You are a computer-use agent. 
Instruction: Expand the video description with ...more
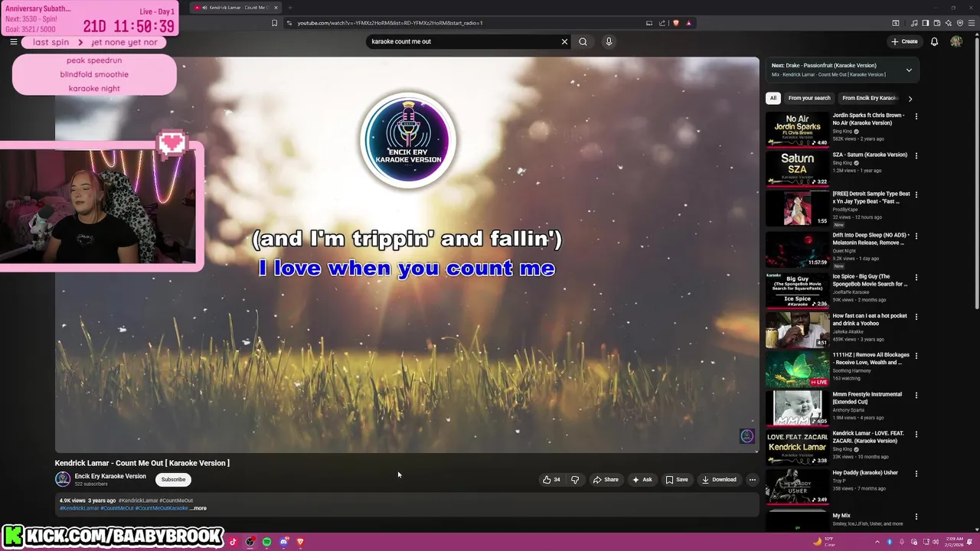click(198, 508)
